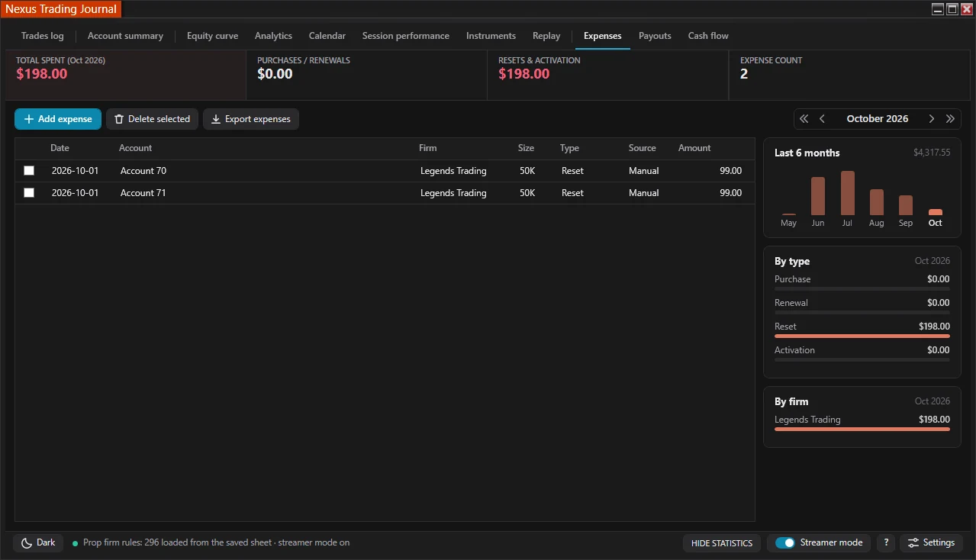This screenshot has height=560, width=976.
Task: Jump back with double-left chevron
Action: [x=804, y=119]
